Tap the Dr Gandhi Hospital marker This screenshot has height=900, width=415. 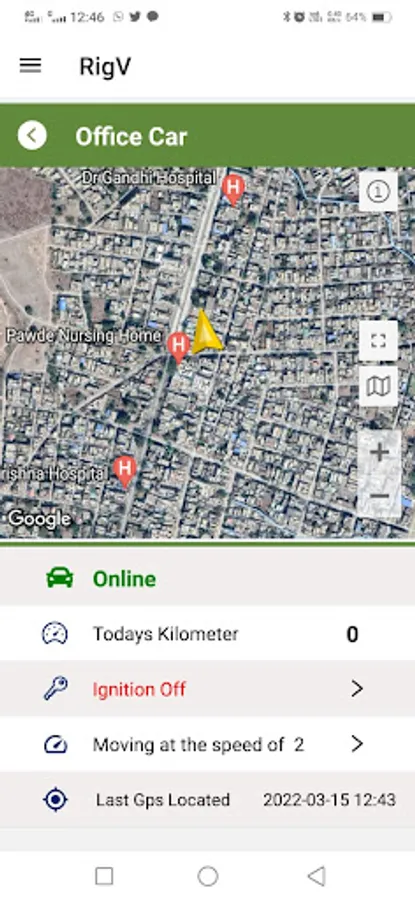[232, 190]
